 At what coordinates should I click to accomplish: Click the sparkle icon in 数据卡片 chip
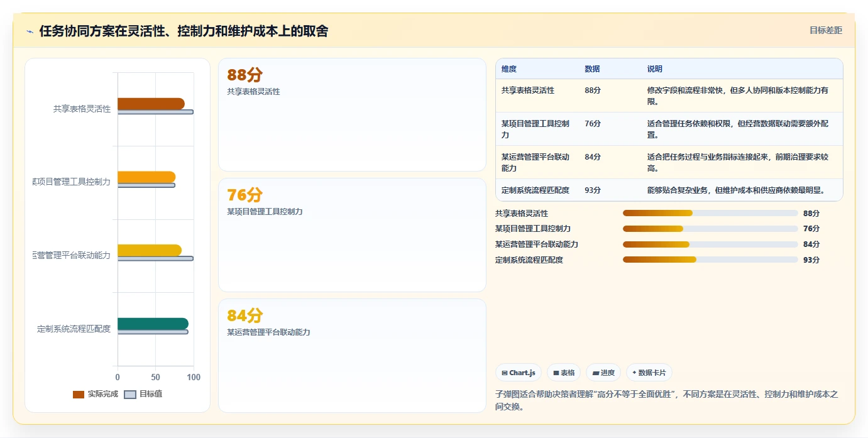tap(634, 373)
